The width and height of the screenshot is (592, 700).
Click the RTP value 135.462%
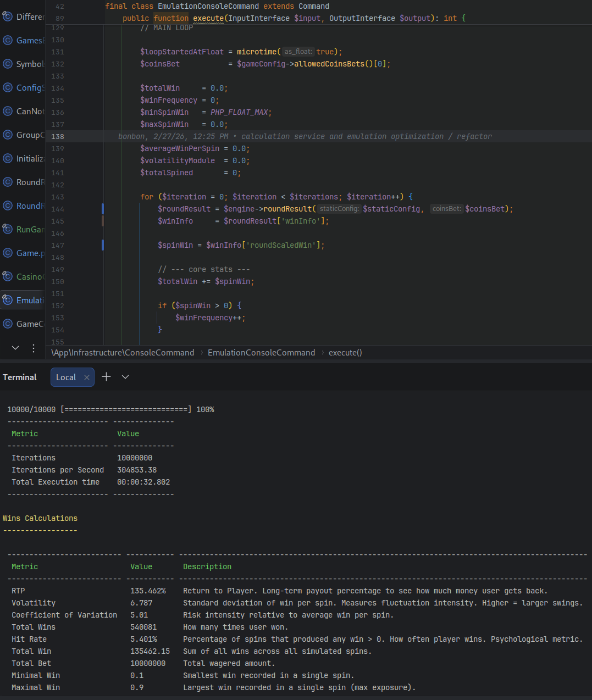(x=148, y=591)
